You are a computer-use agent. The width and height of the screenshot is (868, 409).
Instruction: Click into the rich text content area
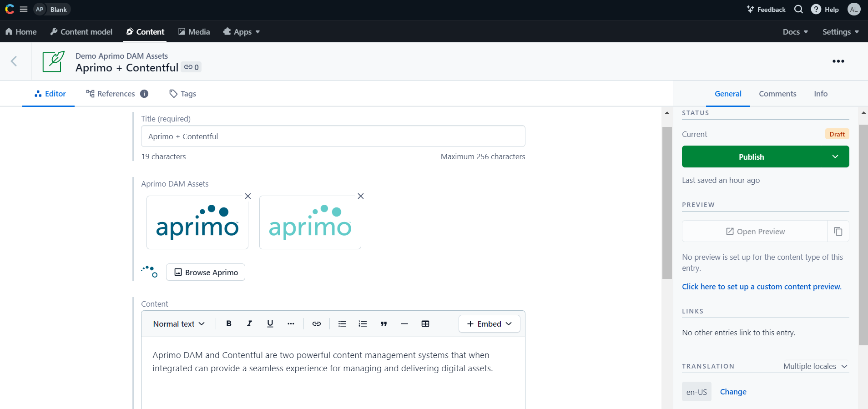(x=333, y=373)
